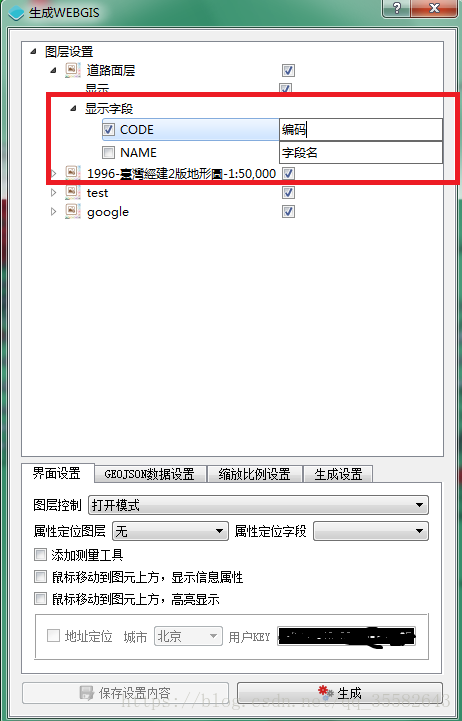Viewport: 462px width, 721px height.
Task: Open the 图层控制 dropdown
Action: 258,505
